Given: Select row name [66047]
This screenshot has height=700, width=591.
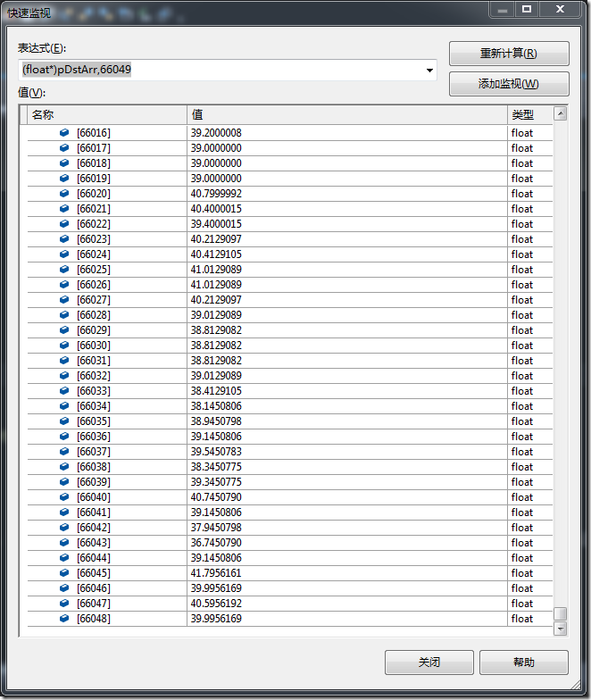Looking at the screenshot, I should pyautogui.click(x=93, y=604).
